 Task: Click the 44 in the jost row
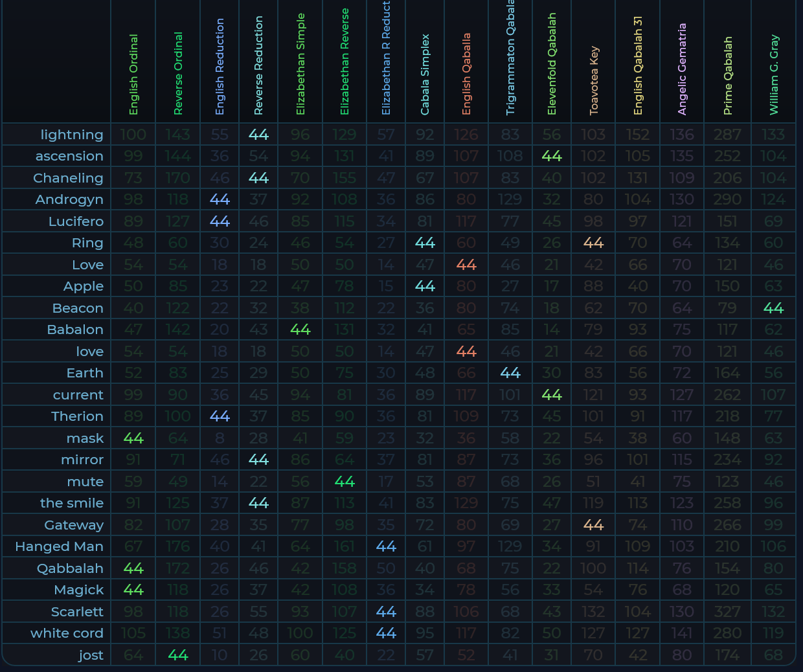[x=178, y=655]
